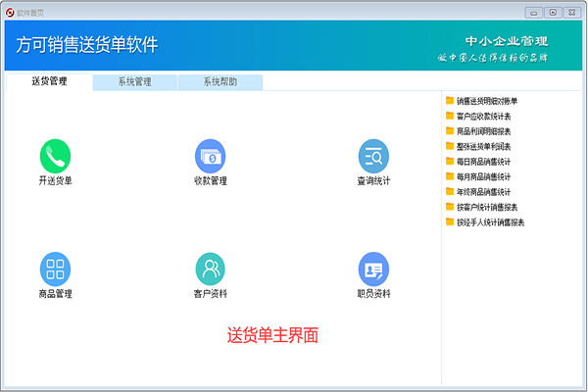This screenshot has height=392, width=588.
Task: Open the 开送货单 phone icon
Action: pyautogui.click(x=55, y=156)
